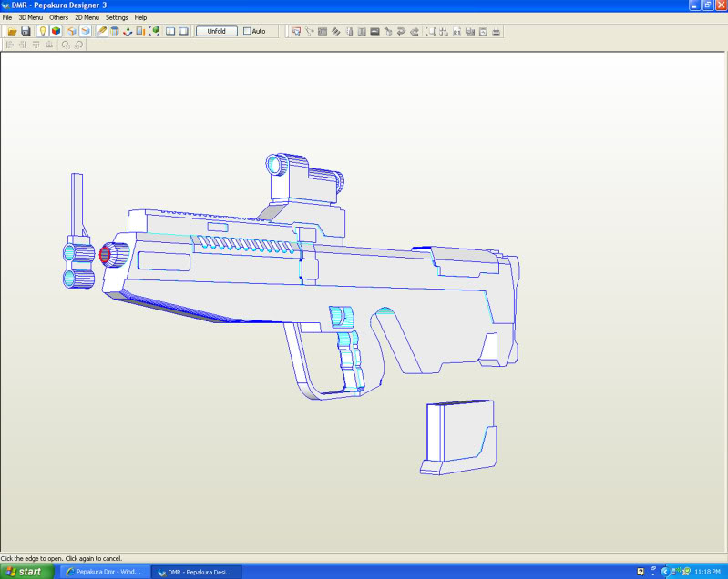Click the align top icon
This screenshot has height=579, width=728.
[x=36, y=45]
